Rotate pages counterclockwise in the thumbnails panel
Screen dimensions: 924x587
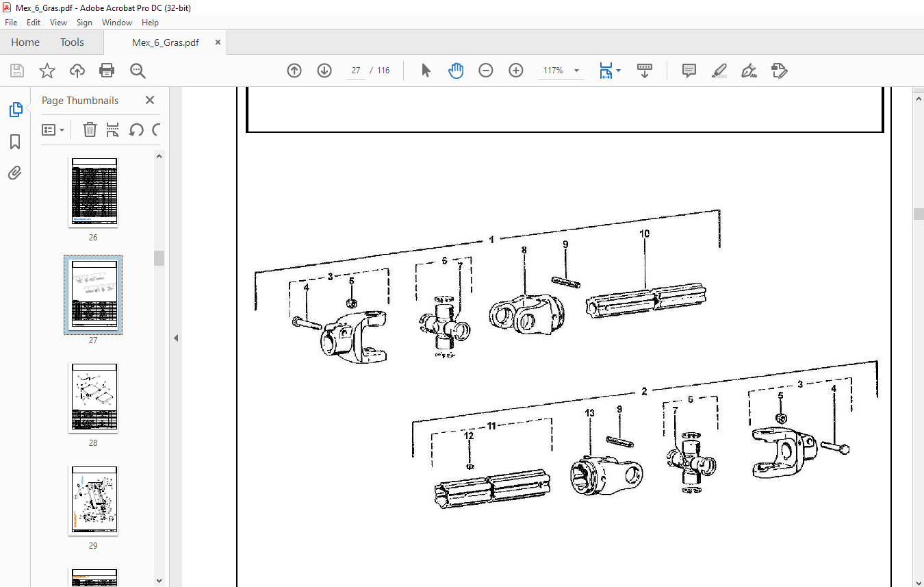click(136, 129)
